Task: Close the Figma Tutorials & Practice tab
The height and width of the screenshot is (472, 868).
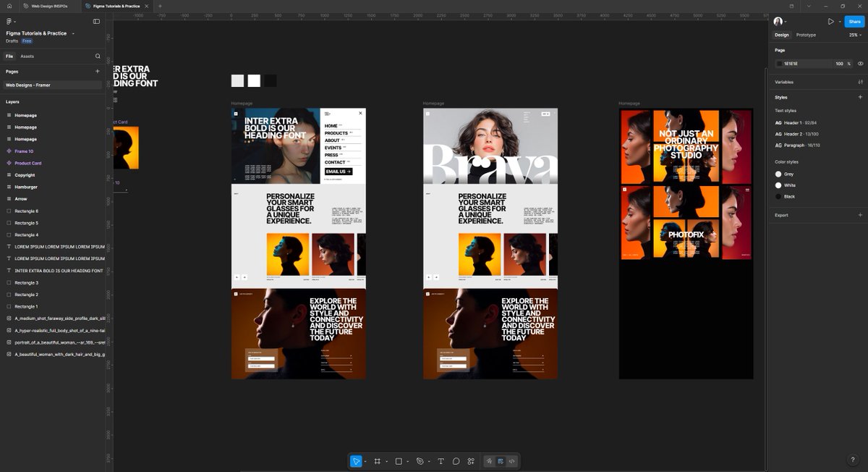Action: point(148,6)
